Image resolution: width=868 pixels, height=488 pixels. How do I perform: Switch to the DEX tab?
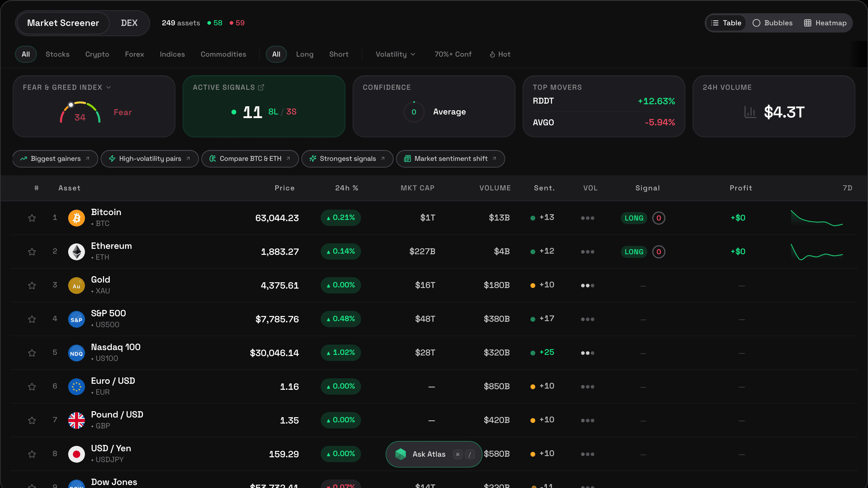(129, 23)
